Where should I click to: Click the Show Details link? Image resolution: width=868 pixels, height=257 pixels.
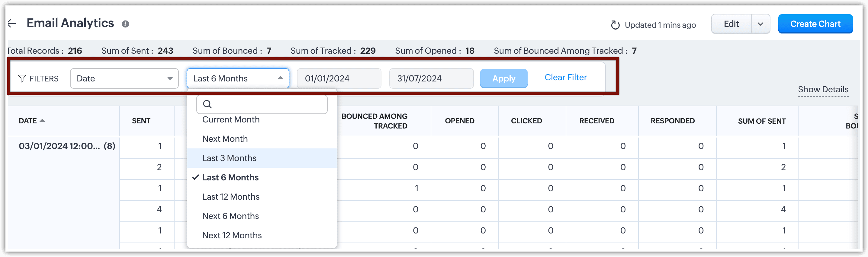(823, 90)
